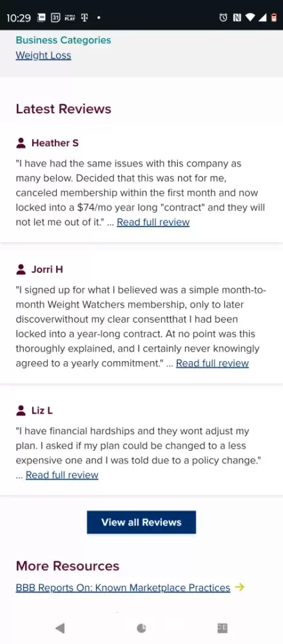Read full review from Liz L
The height and width of the screenshot is (644, 283).
pos(62,475)
